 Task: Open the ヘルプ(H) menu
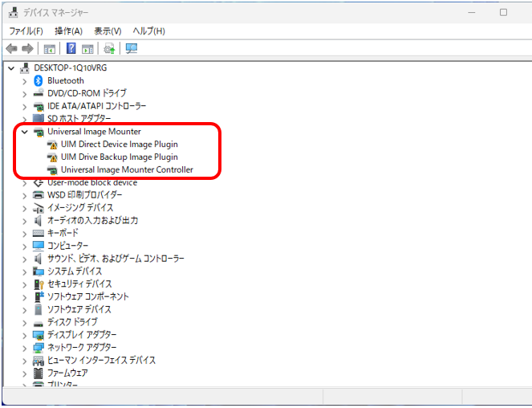tap(148, 31)
